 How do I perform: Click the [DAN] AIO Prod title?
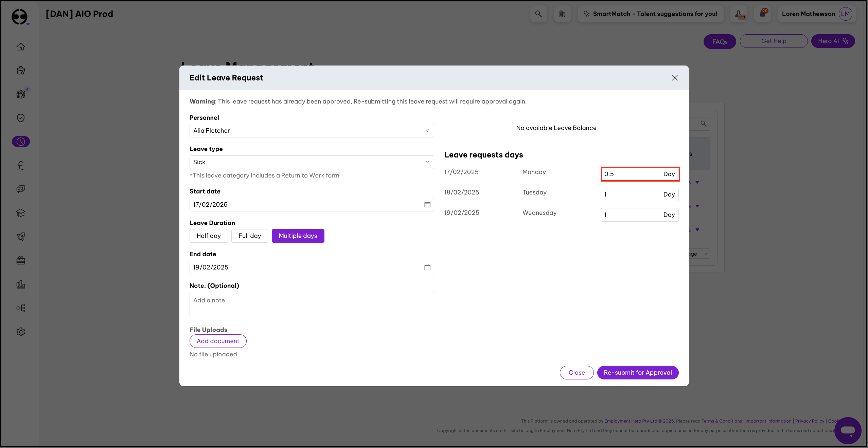point(79,14)
